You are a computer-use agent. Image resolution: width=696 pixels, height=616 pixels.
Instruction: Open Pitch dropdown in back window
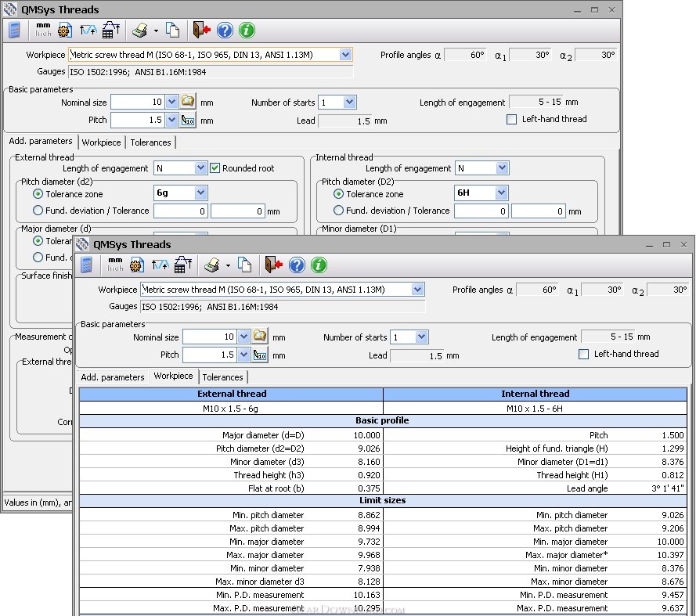click(171, 121)
